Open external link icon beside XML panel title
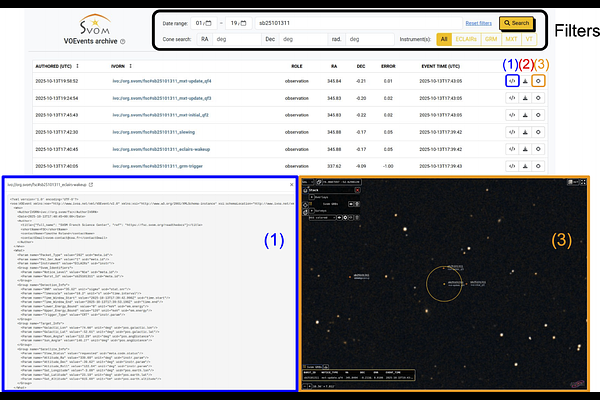600x400 pixels. tap(91, 185)
